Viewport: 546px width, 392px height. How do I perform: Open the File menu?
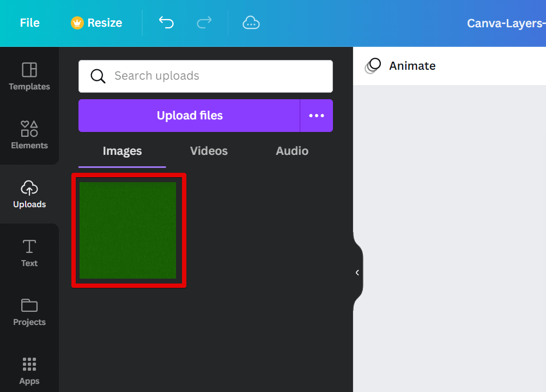tap(29, 23)
